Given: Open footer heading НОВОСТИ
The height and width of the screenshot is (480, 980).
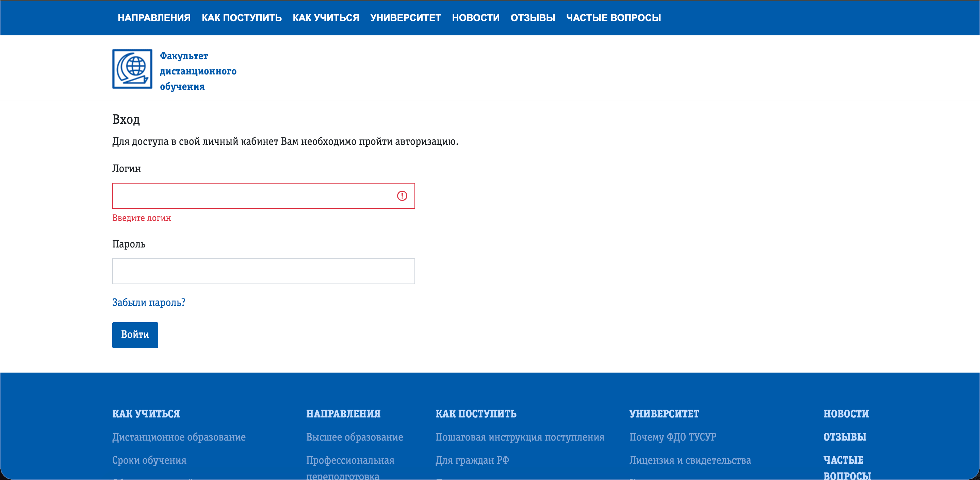Looking at the screenshot, I should tap(846, 413).
